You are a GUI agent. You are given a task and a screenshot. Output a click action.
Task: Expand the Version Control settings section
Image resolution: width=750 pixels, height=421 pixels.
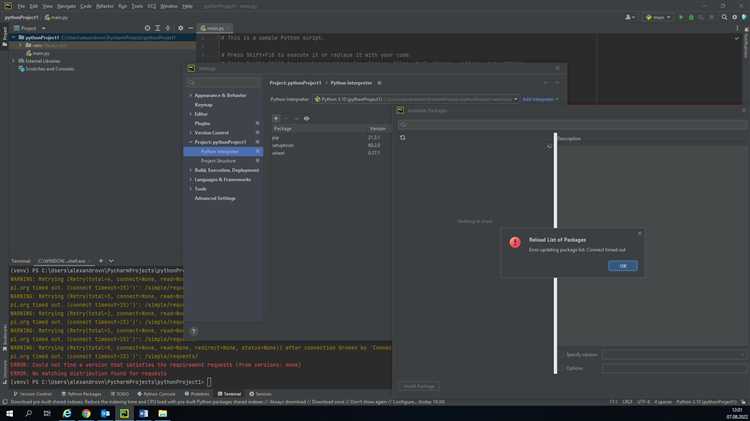coord(190,133)
